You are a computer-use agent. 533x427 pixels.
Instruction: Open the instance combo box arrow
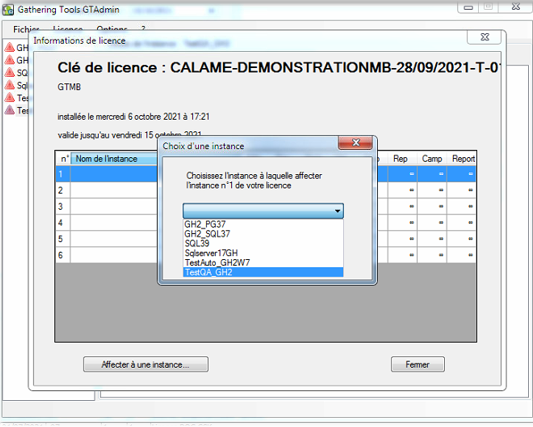click(x=337, y=211)
